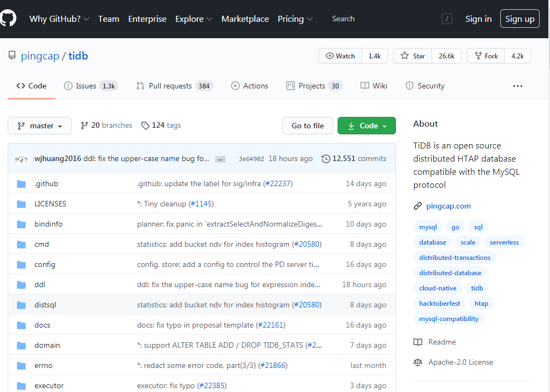Click the repository icon beside pingcap
This screenshot has width=550, height=392.
pos(12,55)
